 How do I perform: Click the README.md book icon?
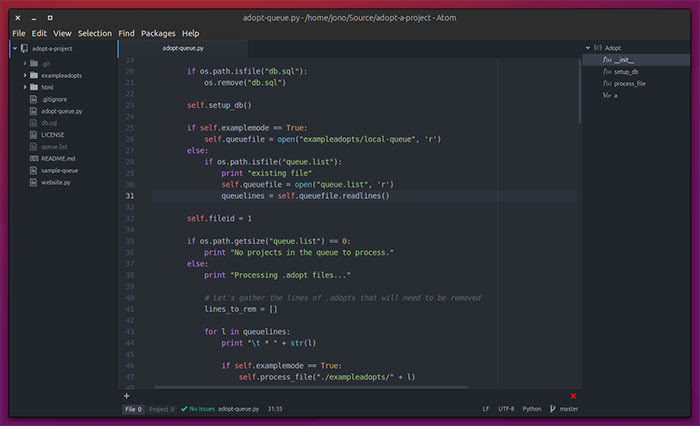34,159
